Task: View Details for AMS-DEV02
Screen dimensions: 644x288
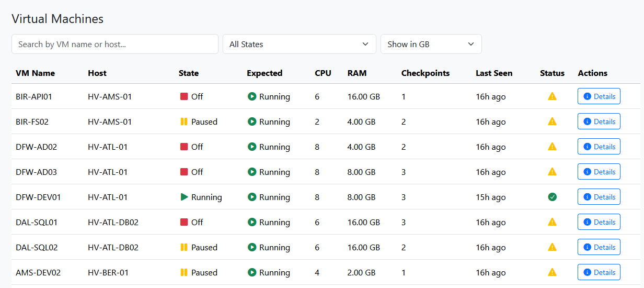Action: click(x=599, y=272)
